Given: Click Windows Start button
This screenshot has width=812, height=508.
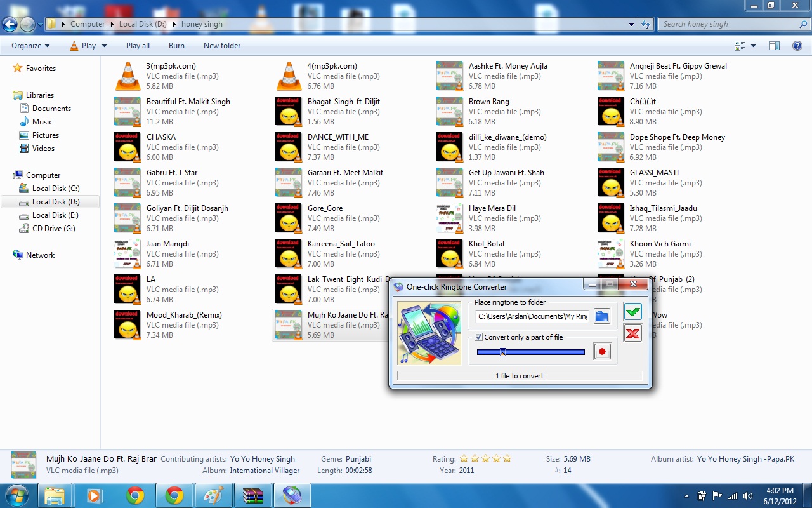Looking at the screenshot, I should [16, 495].
